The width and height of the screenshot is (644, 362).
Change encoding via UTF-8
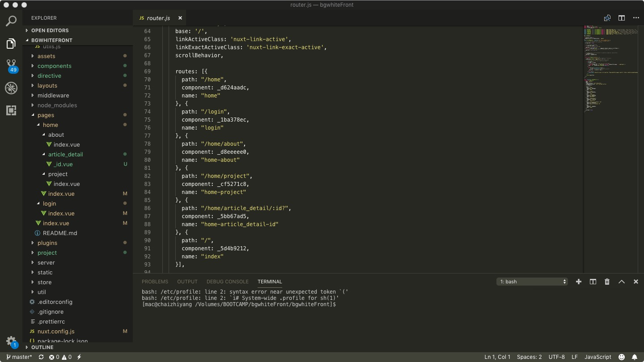pos(556,357)
